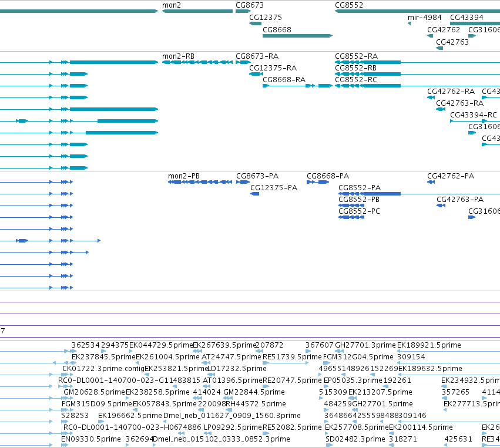Click EST FGM315D09.5prime
Image resolution: width=500 pixels, height=448 pixels.
click(x=96, y=404)
